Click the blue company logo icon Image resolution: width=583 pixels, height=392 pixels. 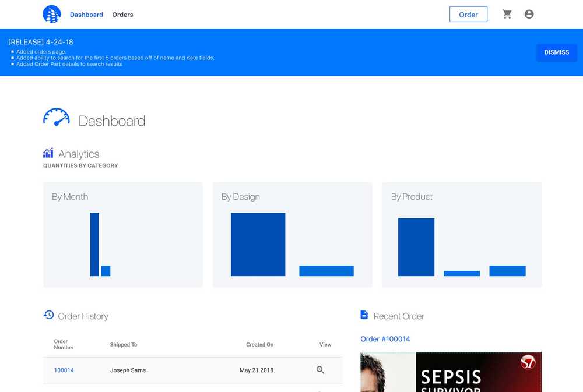point(52,14)
